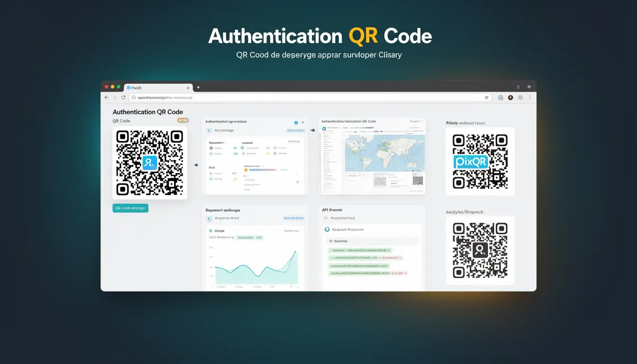Open the dropdown in the world map card header
This screenshot has height=364, width=637.
click(416, 121)
